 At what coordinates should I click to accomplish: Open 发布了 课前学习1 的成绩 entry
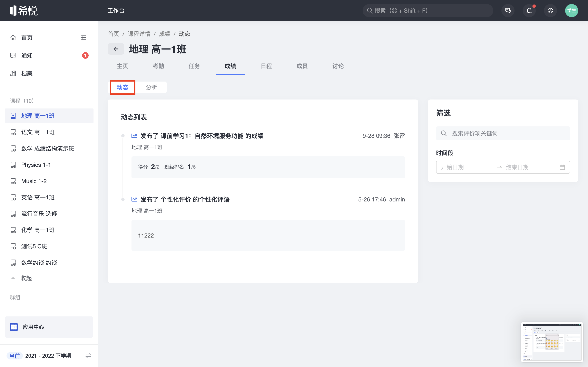[x=202, y=136]
